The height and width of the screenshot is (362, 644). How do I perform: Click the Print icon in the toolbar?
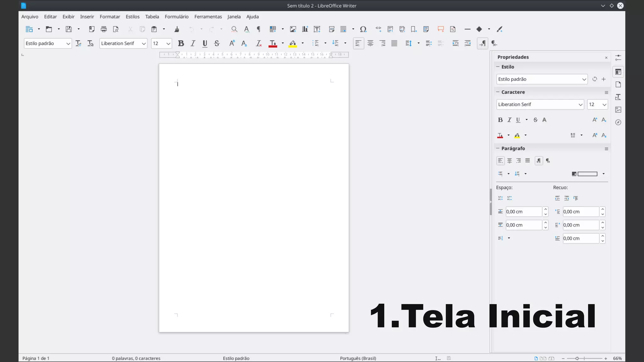point(104,29)
